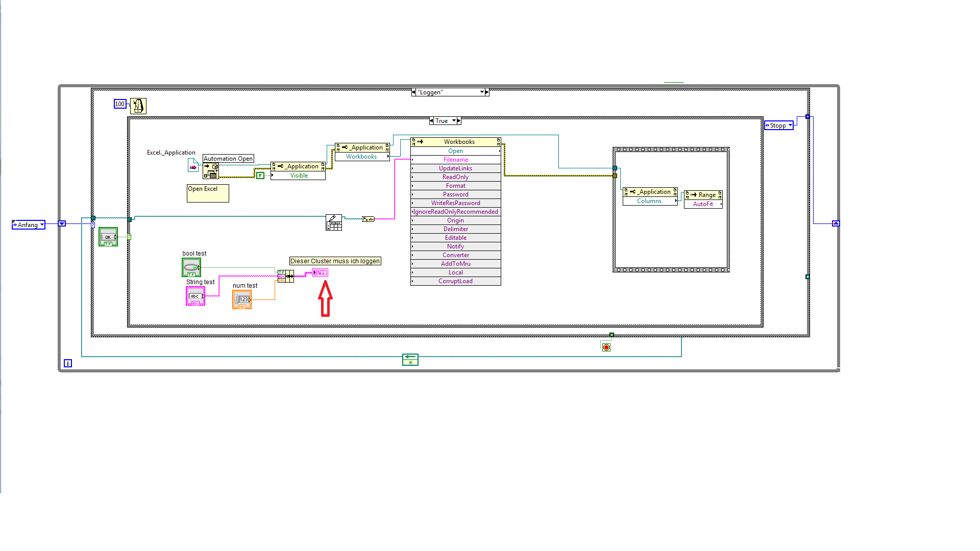Click the feedback node at loop bottom
This screenshot has width=980, height=551.
410,360
